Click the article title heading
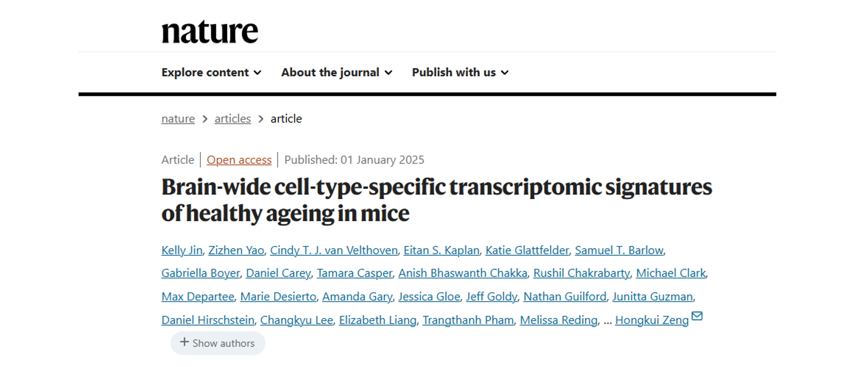Image resolution: width=868 pixels, height=367 pixels. point(437,200)
